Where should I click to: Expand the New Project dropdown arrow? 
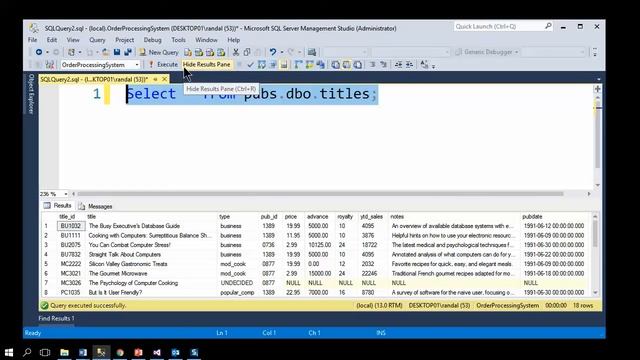pyautogui.click(x=80, y=52)
